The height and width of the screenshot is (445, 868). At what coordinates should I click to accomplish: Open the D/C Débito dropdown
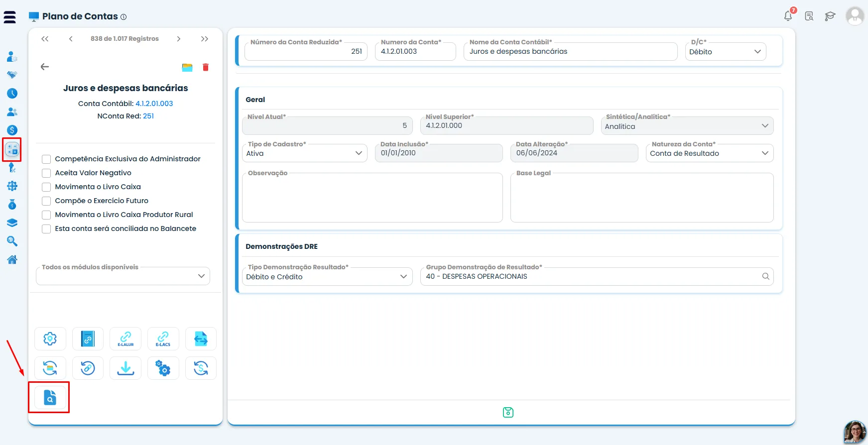726,52
